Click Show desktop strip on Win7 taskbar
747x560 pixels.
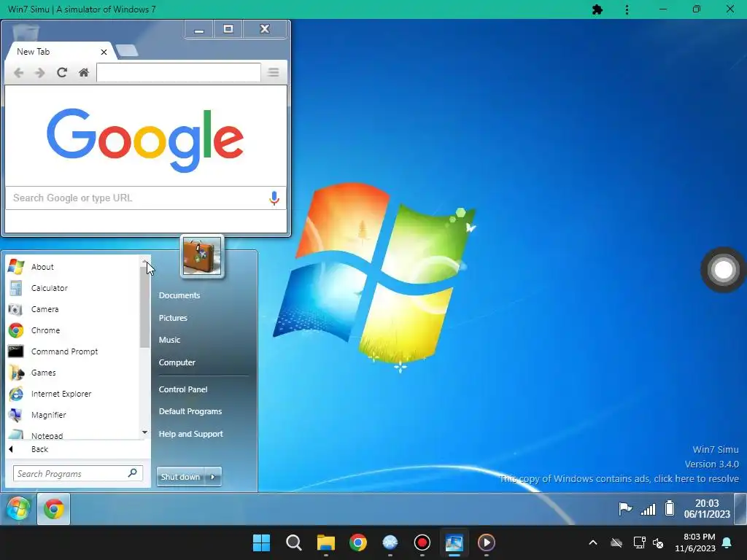pyautogui.click(x=740, y=508)
